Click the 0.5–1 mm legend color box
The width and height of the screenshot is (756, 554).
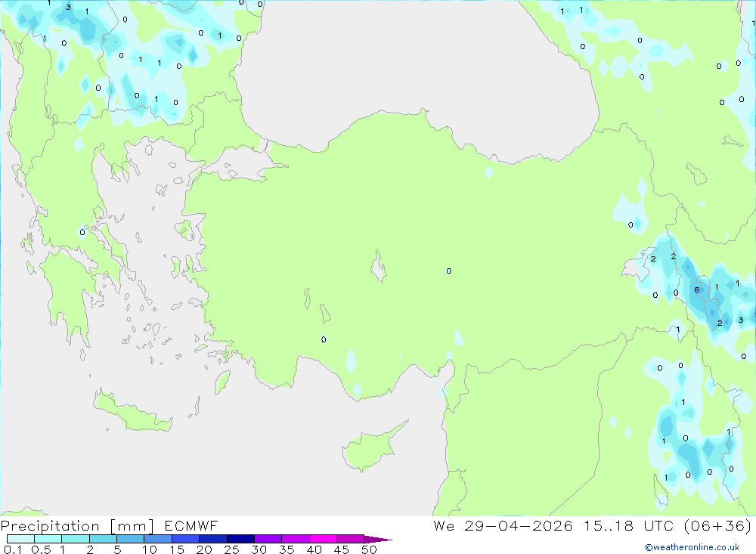[48, 539]
